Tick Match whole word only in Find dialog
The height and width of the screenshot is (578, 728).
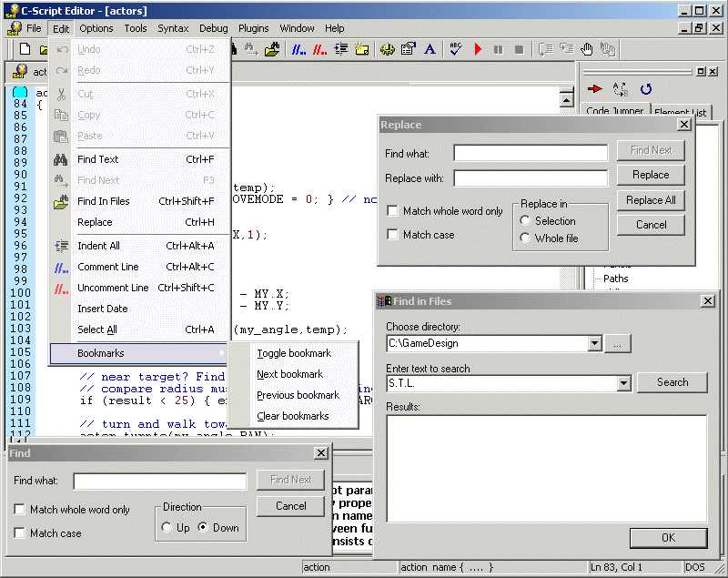(x=20, y=510)
